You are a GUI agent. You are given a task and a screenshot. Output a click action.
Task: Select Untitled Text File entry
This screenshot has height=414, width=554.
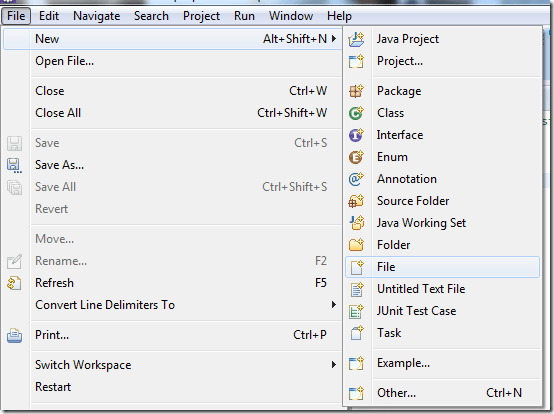point(442,289)
